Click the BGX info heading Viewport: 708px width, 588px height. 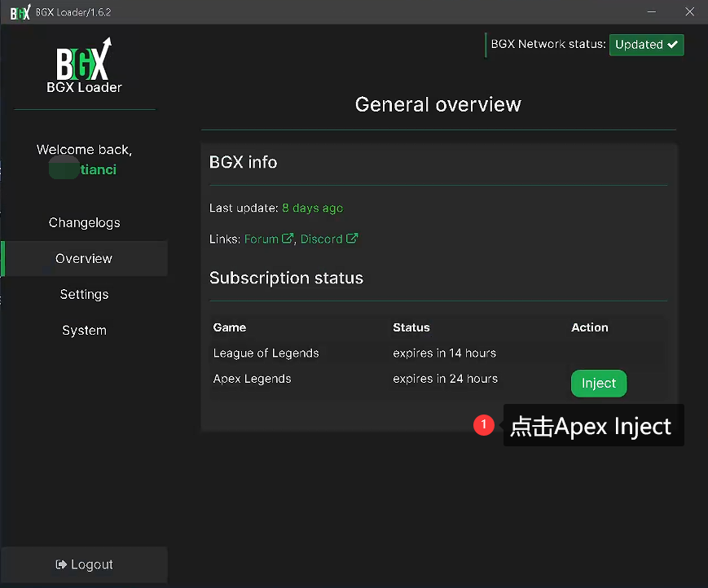click(243, 162)
